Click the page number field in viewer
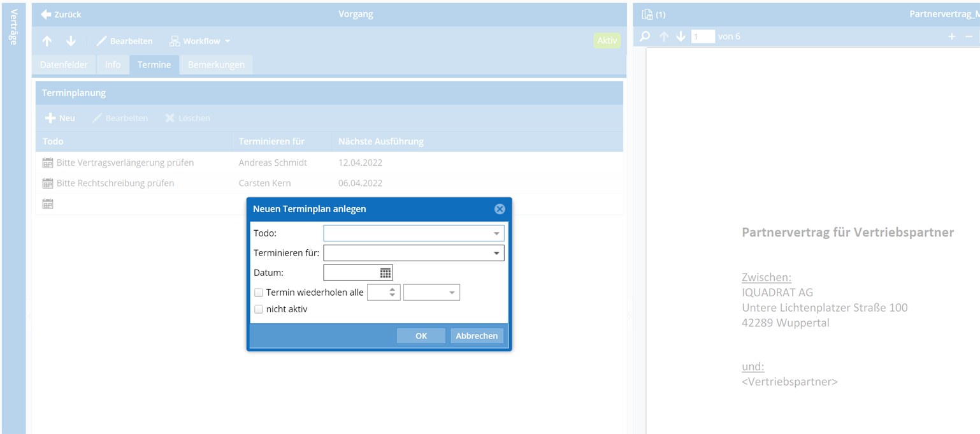 tap(703, 36)
